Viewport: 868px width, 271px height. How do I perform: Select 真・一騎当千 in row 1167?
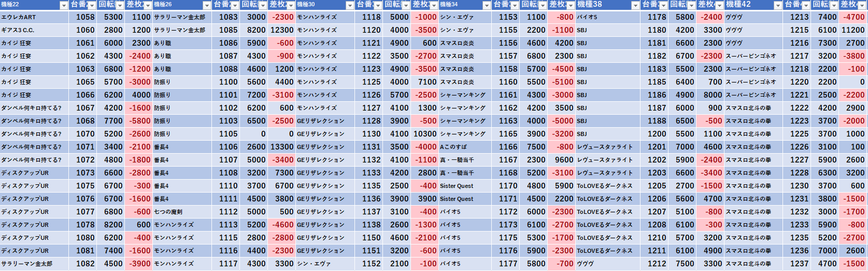(x=465, y=160)
